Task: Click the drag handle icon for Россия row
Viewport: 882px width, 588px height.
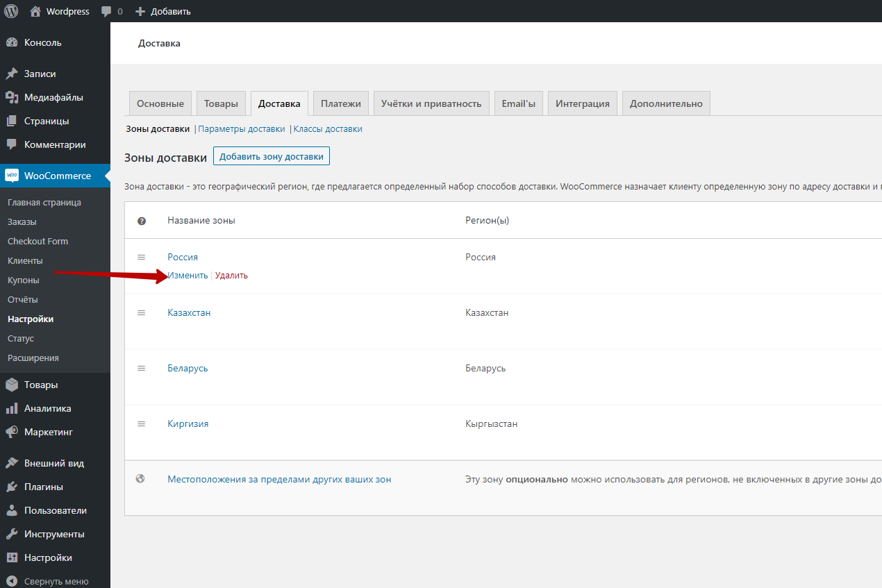Action: pos(142,257)
